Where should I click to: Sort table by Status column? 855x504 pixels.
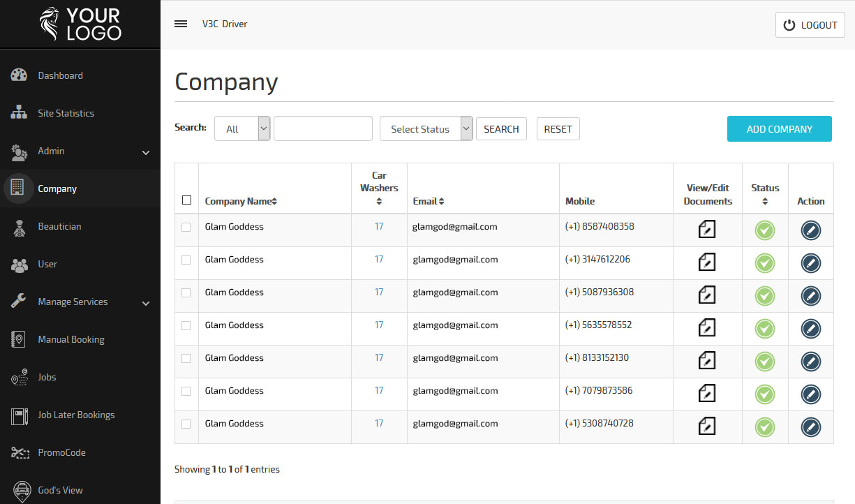coord(765,194)
